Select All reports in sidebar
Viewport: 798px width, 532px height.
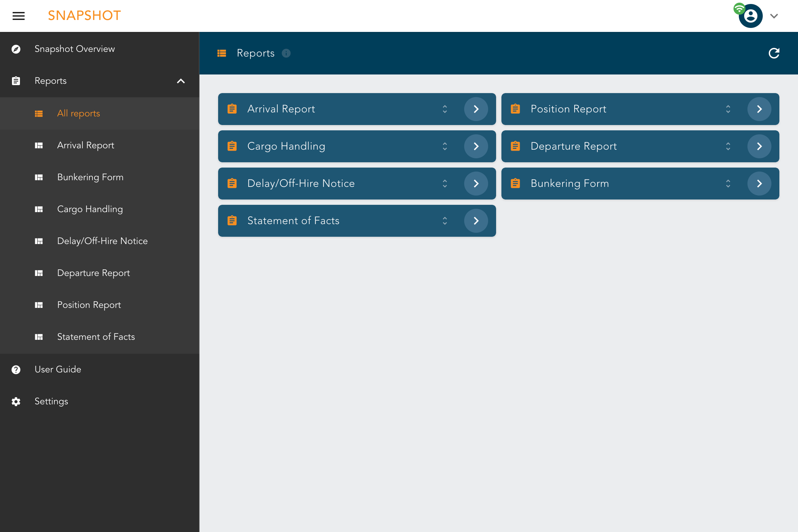100,113
